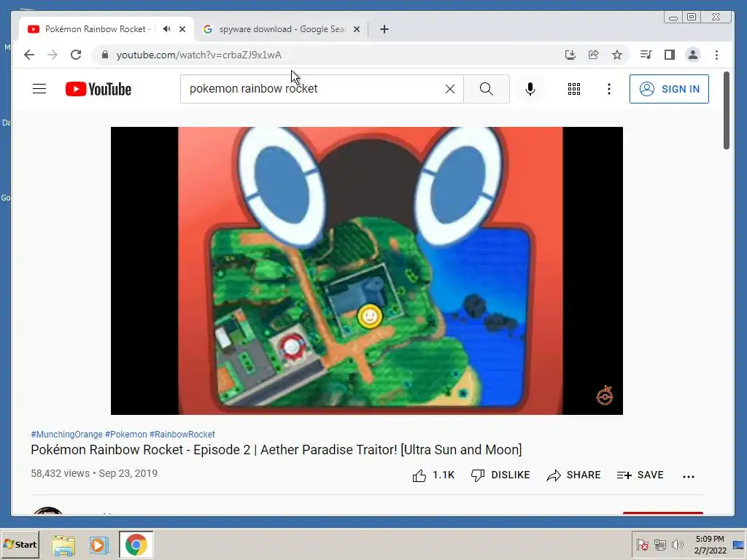Open Action Center flag tray icon

[642, 544]
